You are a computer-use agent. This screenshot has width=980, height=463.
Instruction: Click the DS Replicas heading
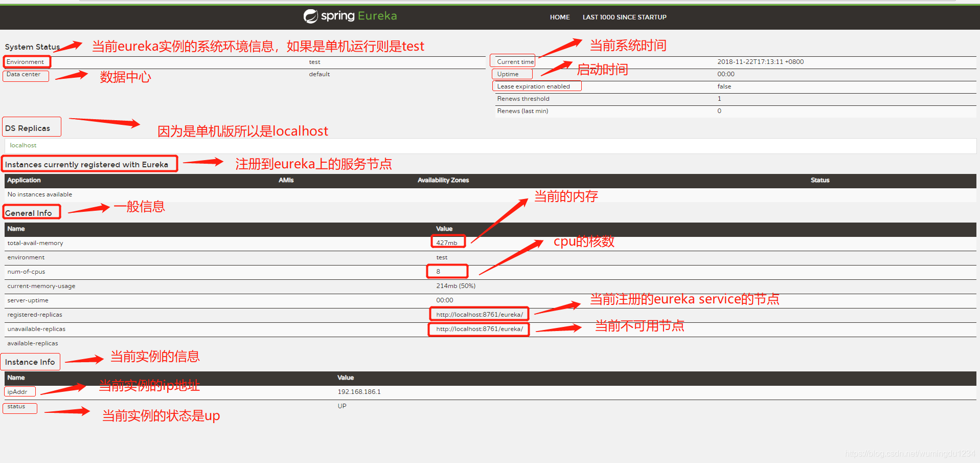28,128
